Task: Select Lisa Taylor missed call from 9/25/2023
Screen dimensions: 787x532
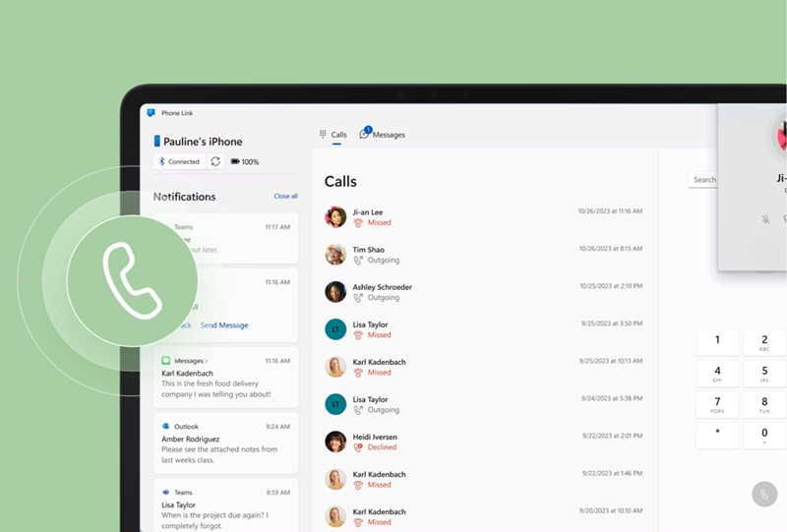Action: 484,329
